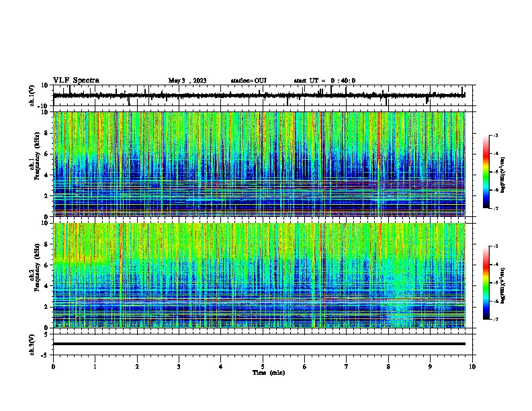This screenshot has width=532, height=411.
Task: Click the "start UT = 0 : 40: 0" text
Action: tap(324, 81)
